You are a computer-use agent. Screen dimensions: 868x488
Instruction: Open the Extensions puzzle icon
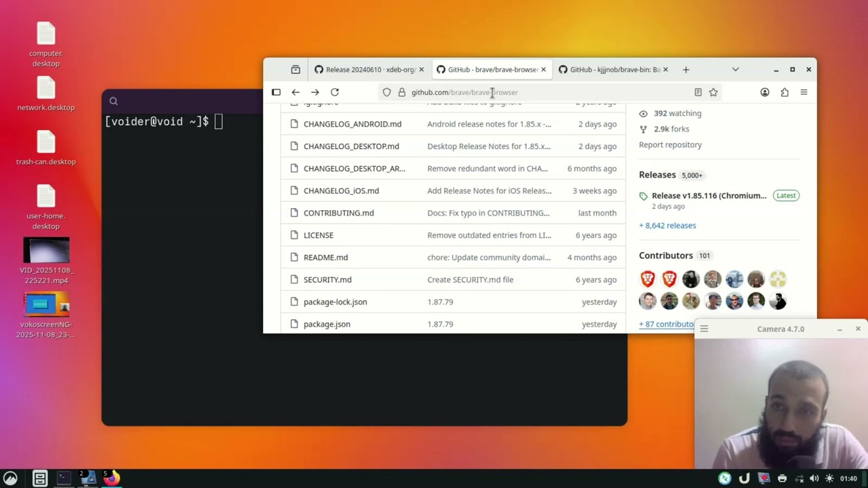(x=785, y=92)
